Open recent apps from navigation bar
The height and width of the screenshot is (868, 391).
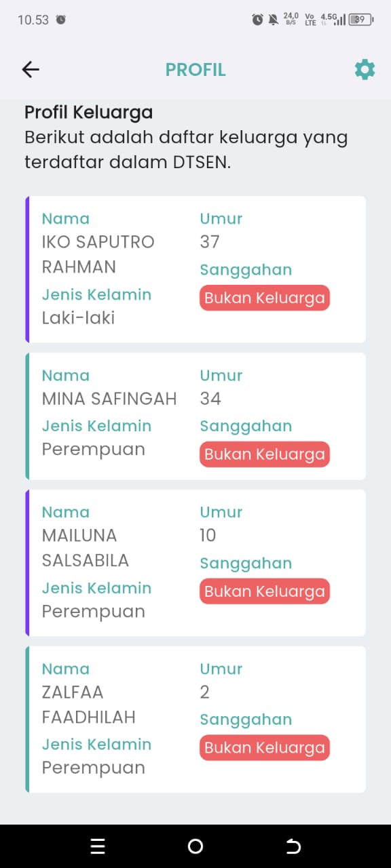tap(98, 846)
